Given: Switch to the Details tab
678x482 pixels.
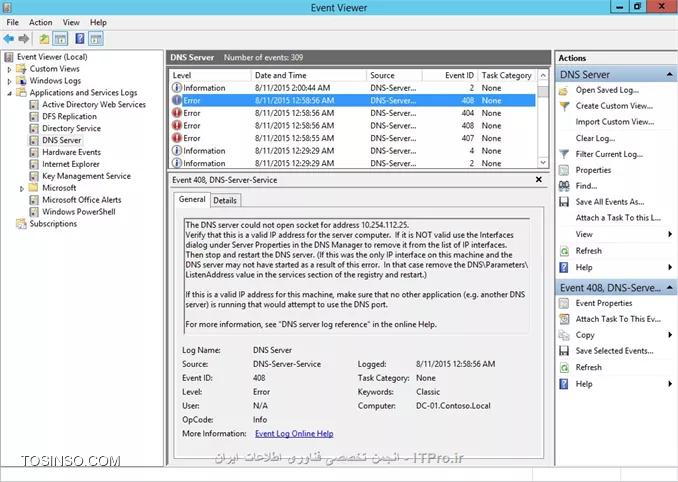Looking at the screenshot, I should click(x=225, y=201).
